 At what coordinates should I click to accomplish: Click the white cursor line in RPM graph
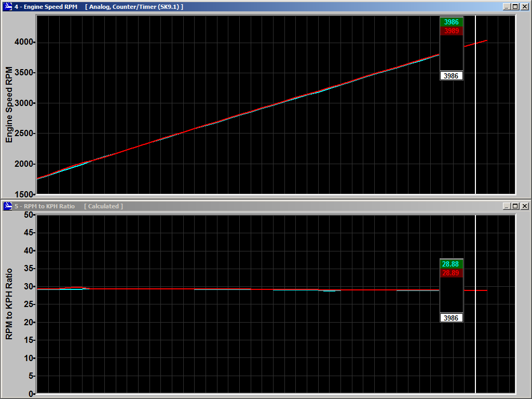point(475,104)
